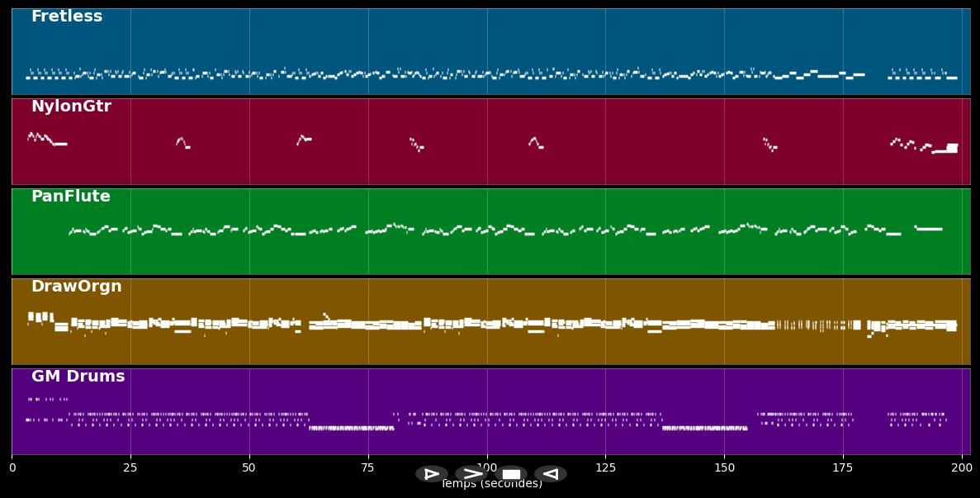This screenshot has width=980, height=498.
Task: Click the 50 second tick on the time axis
Action: pyautogui.click(x=249, y=467)
